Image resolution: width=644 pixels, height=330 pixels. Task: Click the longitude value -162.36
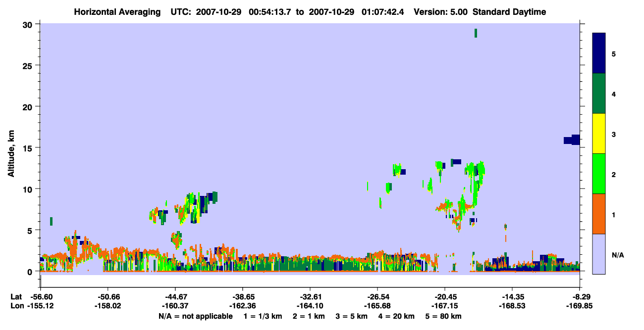click(242, 306)
